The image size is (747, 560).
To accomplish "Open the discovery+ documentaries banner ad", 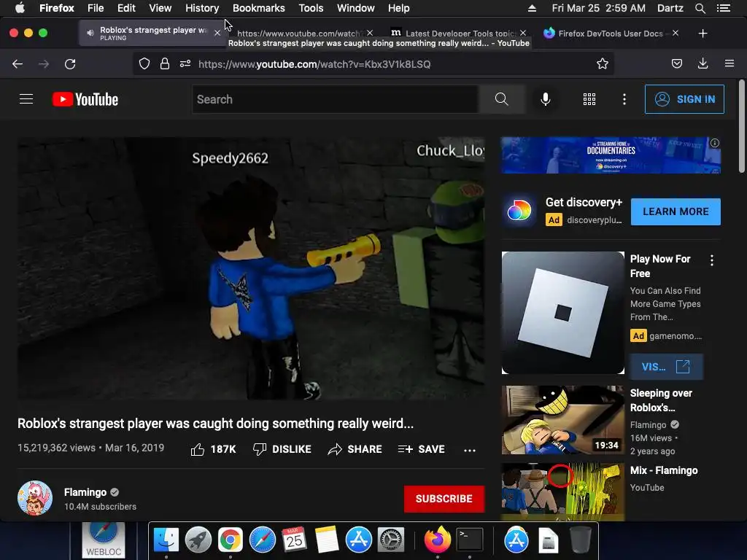I will click(611, 155).
